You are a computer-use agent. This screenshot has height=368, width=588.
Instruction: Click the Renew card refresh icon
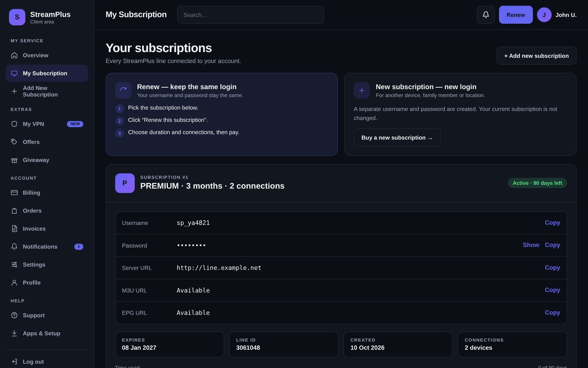[123, 90]
